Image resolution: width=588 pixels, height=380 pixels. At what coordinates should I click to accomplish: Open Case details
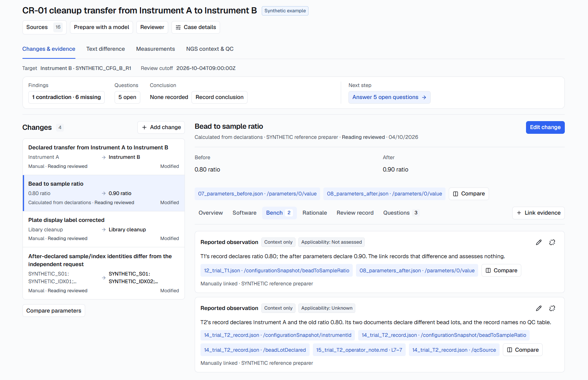coord(196,27)
